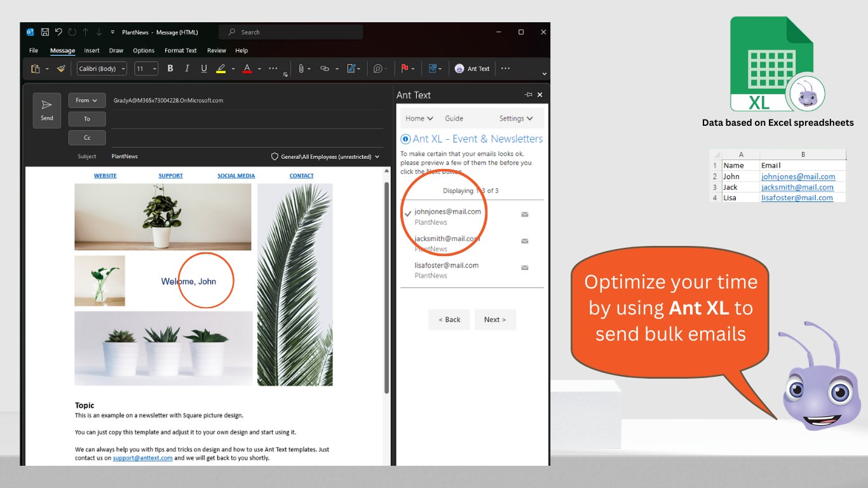Viewport: 868px width, 488px height.
Task: Click the Insert Link chain icon
Action: tap(325, 69)
